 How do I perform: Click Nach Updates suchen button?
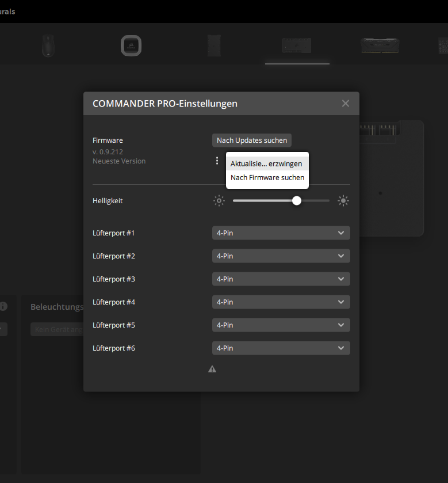[x=252, y=140]
